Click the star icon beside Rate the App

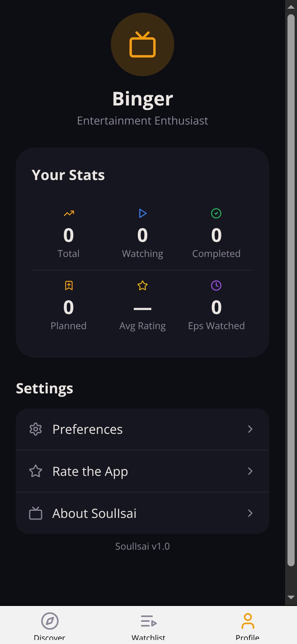(x=36, y=471)
